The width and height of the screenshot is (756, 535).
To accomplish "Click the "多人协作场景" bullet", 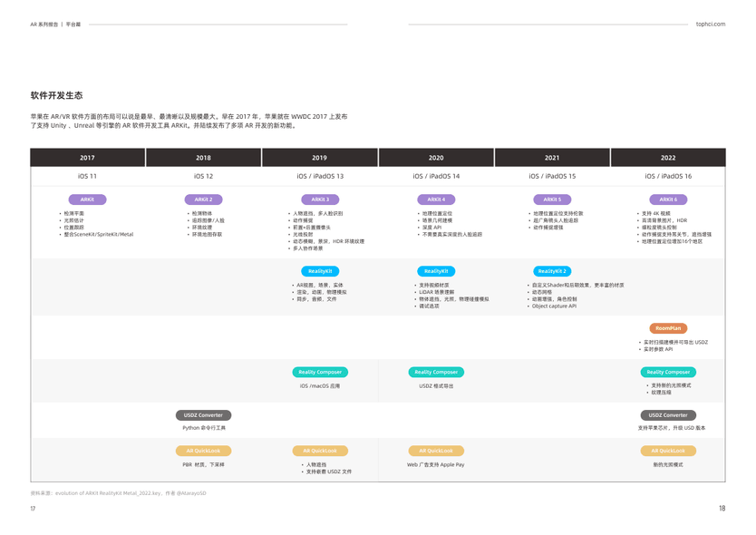I will pyautogui.click(x=308, y=248).
